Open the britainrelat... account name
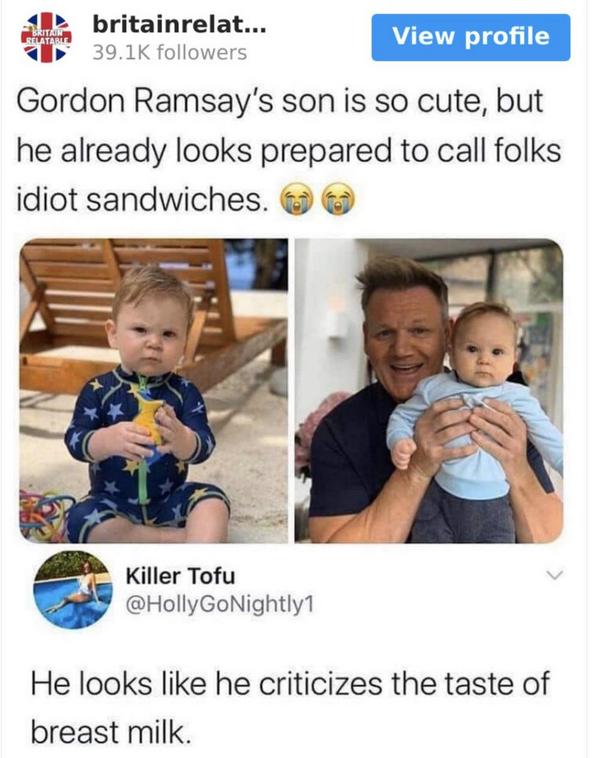The image size is (600, 758). [179, 24]
